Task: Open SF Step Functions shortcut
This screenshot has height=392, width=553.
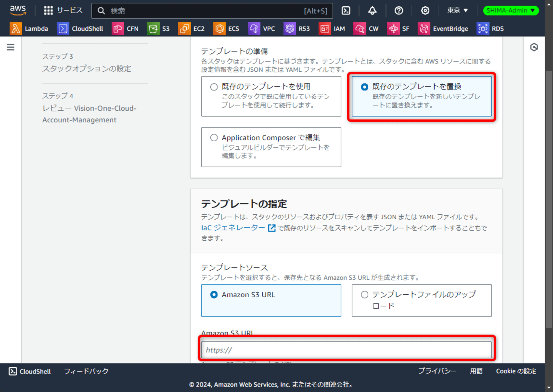Action: tap(398, 28)
